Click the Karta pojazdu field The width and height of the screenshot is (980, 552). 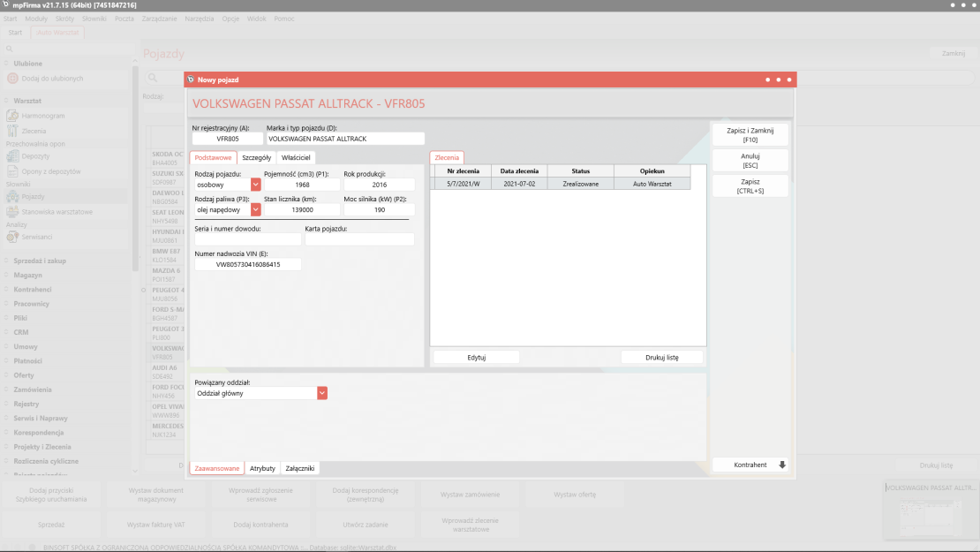click(359, 239)
